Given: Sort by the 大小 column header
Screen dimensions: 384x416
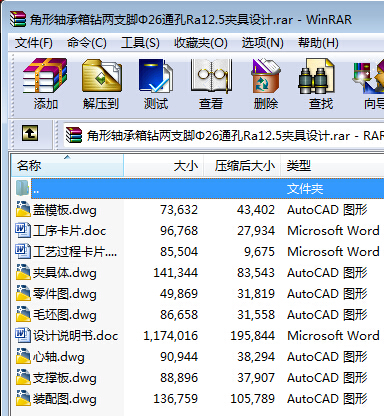Looking at the screenshot, I should [164, 165].
